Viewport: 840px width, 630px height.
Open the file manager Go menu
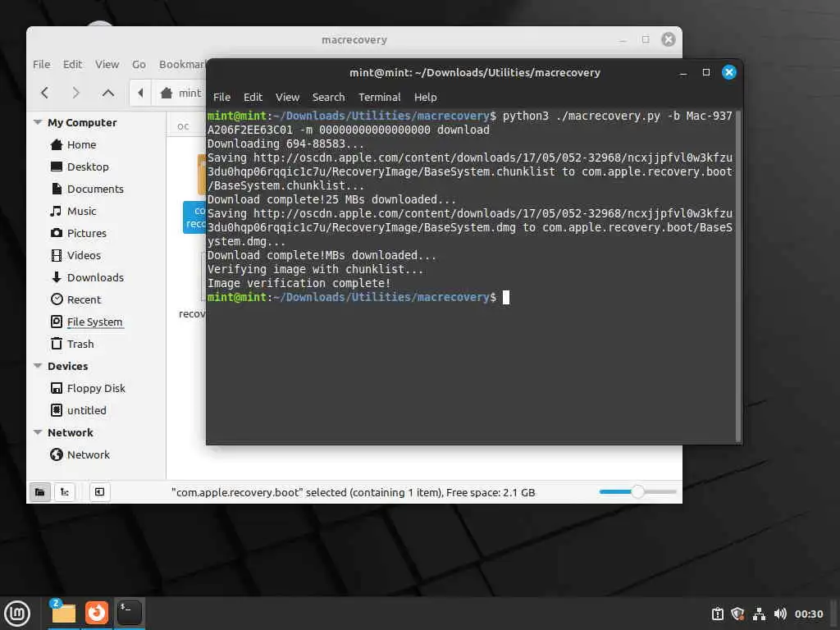(139, 64)
